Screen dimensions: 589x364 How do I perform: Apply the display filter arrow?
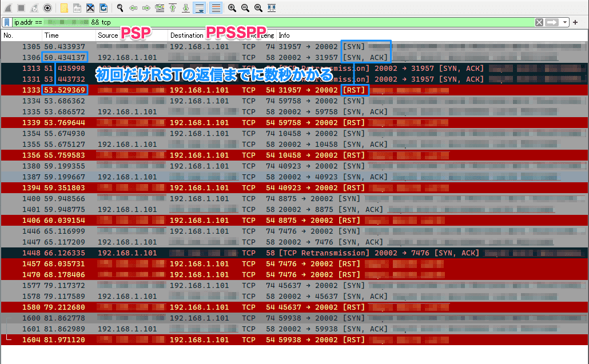pos(552,22)
